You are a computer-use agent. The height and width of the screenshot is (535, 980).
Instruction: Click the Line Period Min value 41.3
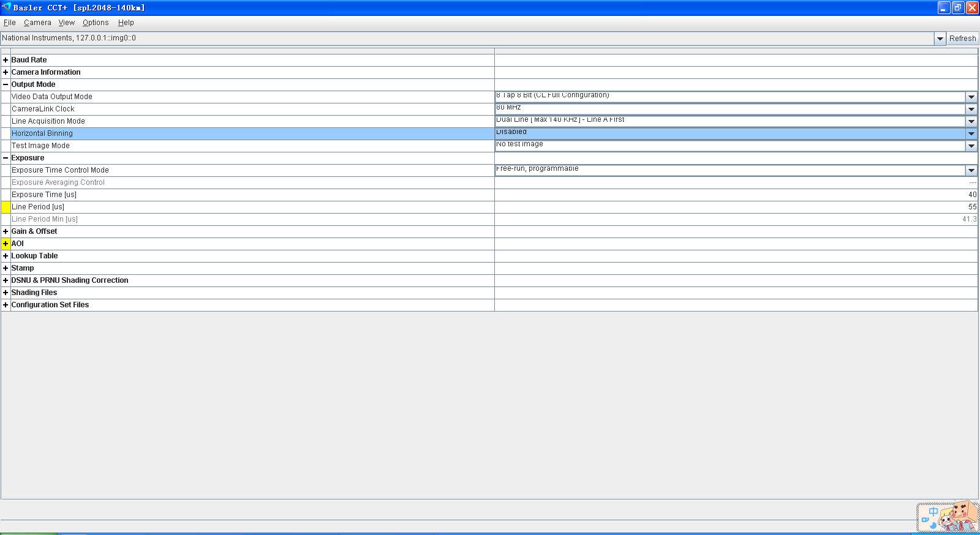click(x=969, y=219)
